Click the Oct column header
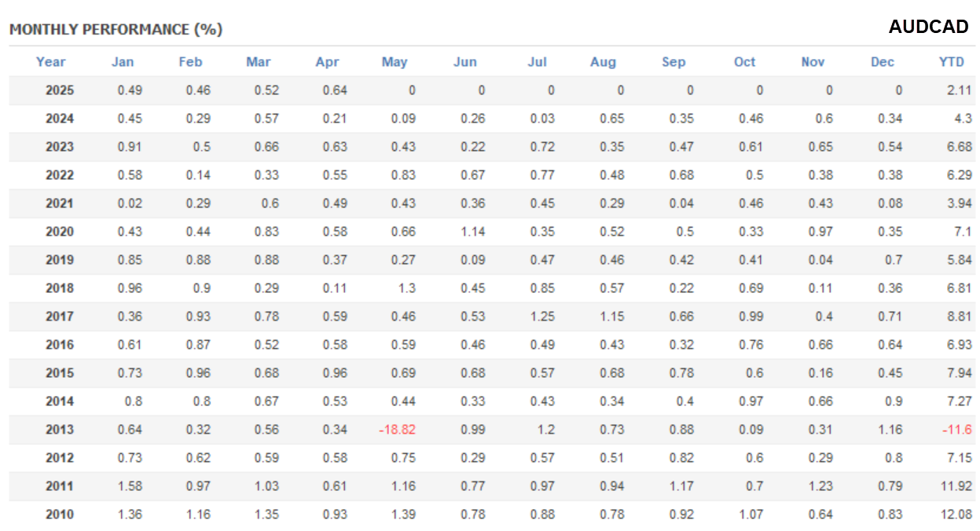 point(744,62)
